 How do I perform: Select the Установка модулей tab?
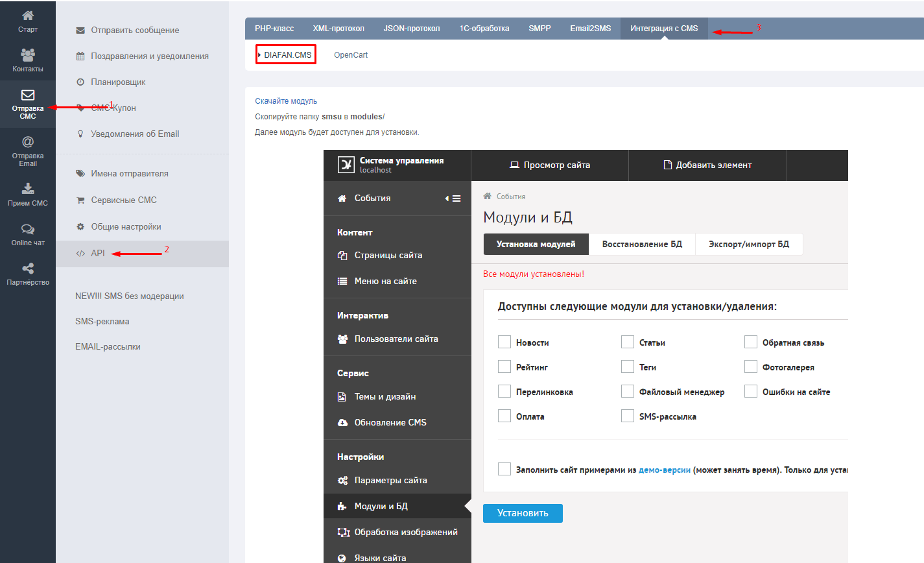536,245
